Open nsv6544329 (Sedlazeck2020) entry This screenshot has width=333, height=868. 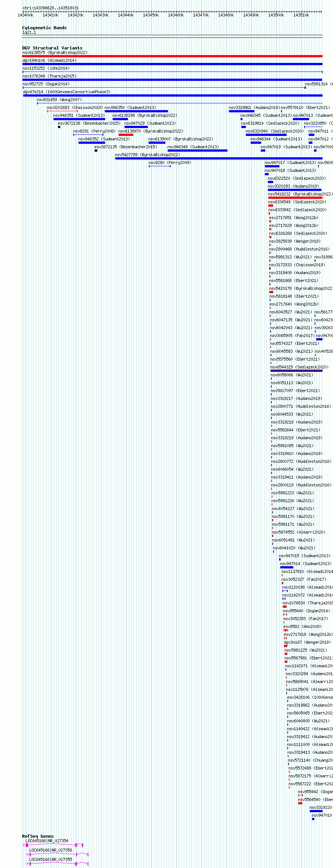pos(299,367)
